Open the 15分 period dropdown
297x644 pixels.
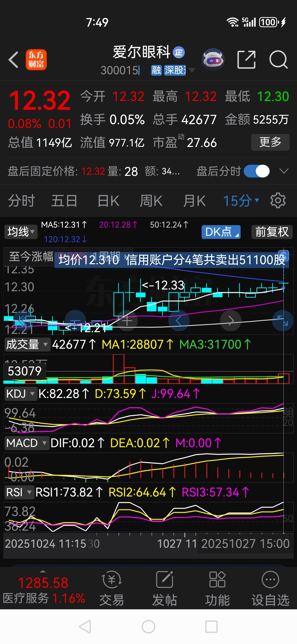pyautogui.click(x=241, y=201)
